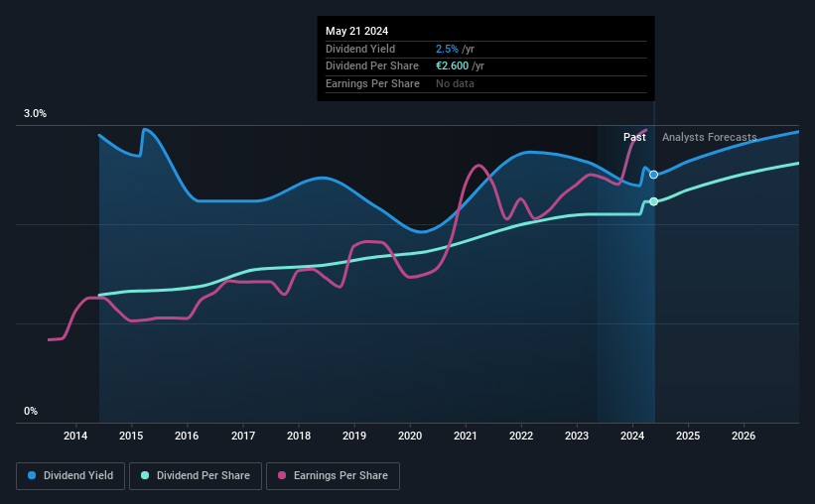815x504 pixels.
Task: Click the blue Dividend Yield data point marker
Action: (x=653, y=175)
